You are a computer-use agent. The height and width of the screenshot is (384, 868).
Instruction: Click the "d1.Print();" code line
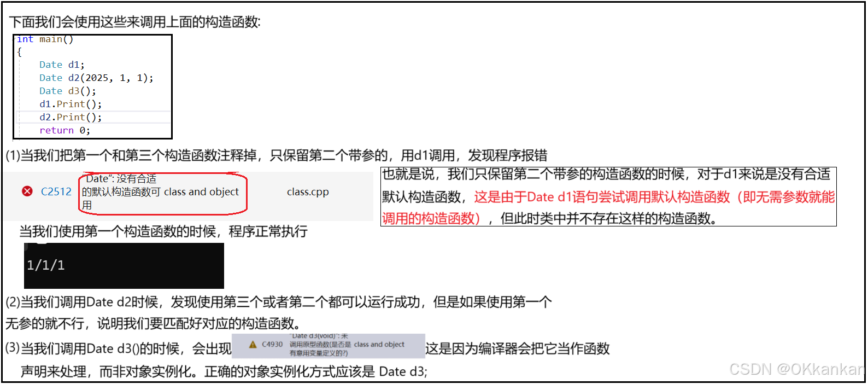click(71, 104)
